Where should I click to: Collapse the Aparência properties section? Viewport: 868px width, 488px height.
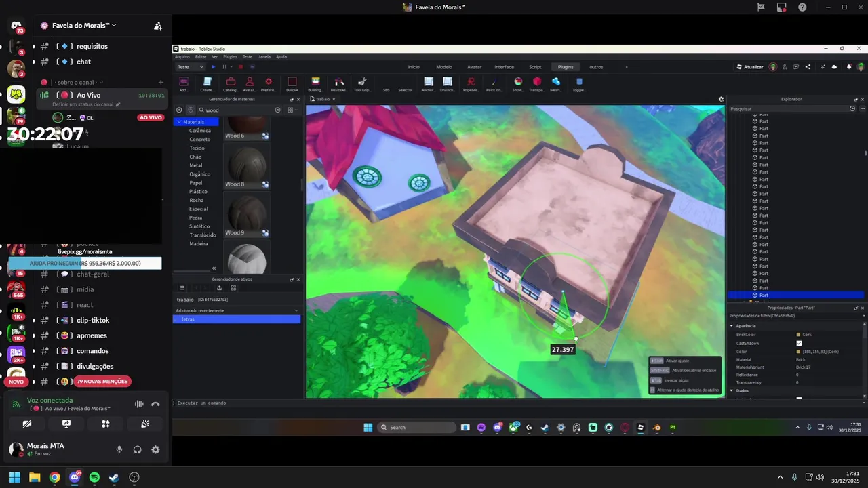(x=732, y=326)
